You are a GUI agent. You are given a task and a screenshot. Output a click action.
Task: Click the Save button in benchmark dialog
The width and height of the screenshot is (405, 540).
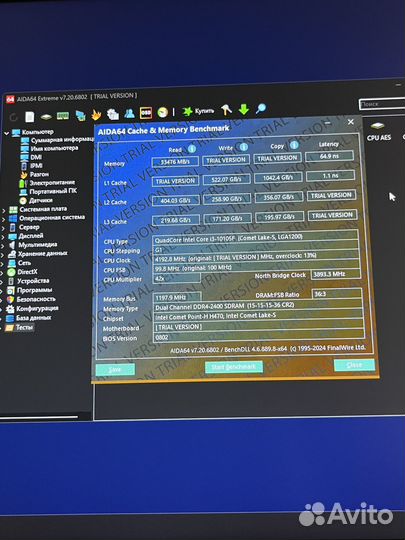115,370
